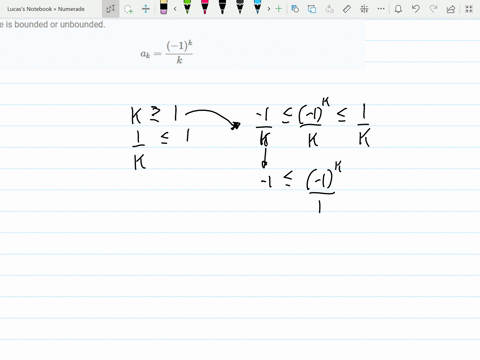Select the green pen
The width and height of the screenshot is (480, 360).
pos(187,7)
